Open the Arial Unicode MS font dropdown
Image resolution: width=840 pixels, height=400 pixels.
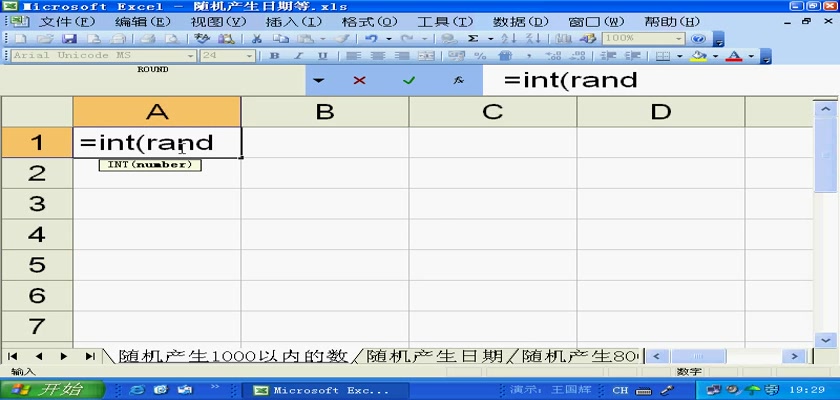[x=191, y=56]
